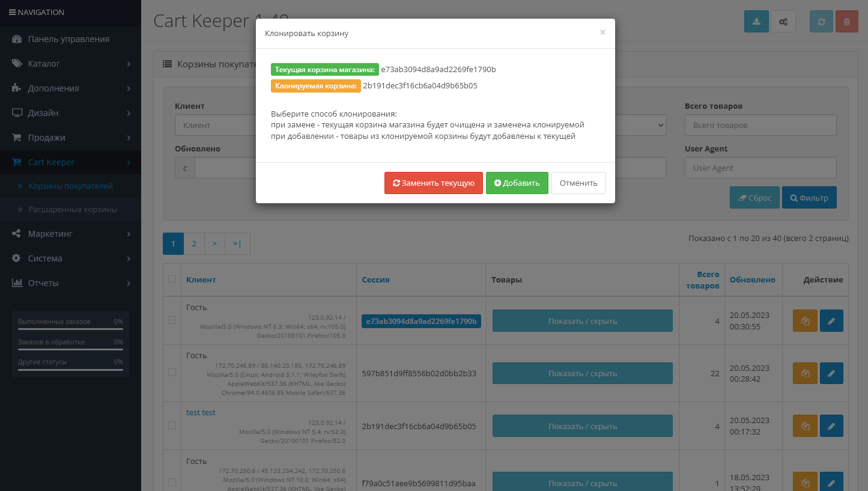868x491 pixels.
Task: Select the checkbox of the first guest cart
Action: [x=172, y=320]
